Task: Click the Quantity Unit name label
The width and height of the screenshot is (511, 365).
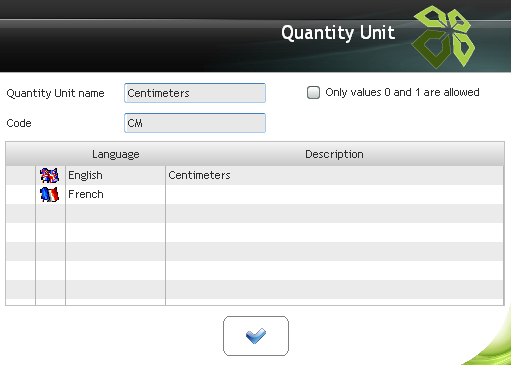Action: tap(55, 93)
